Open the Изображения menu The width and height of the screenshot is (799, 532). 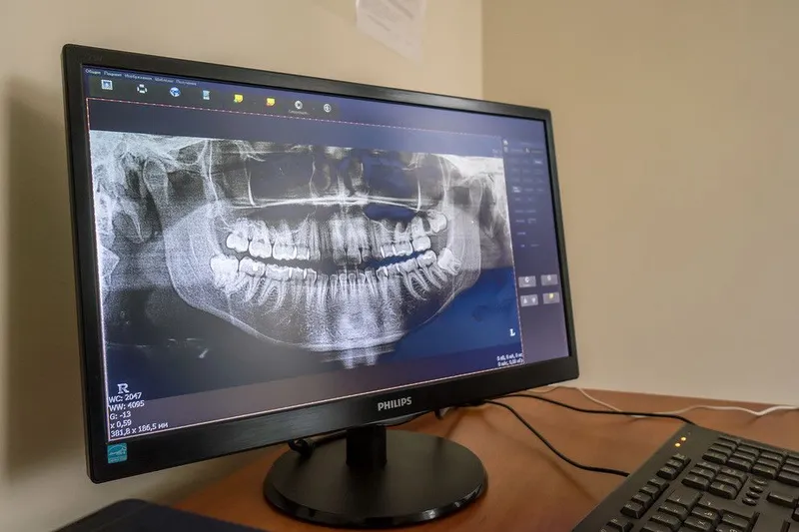(138, 76)
